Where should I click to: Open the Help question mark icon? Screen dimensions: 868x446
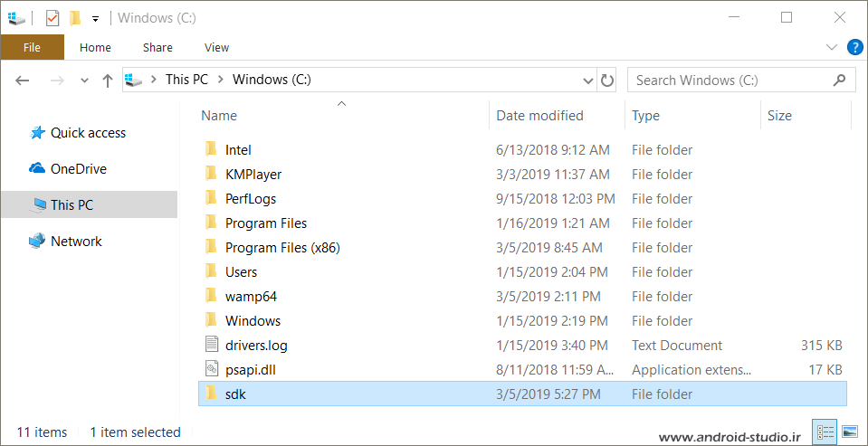[x=855, y=47]
